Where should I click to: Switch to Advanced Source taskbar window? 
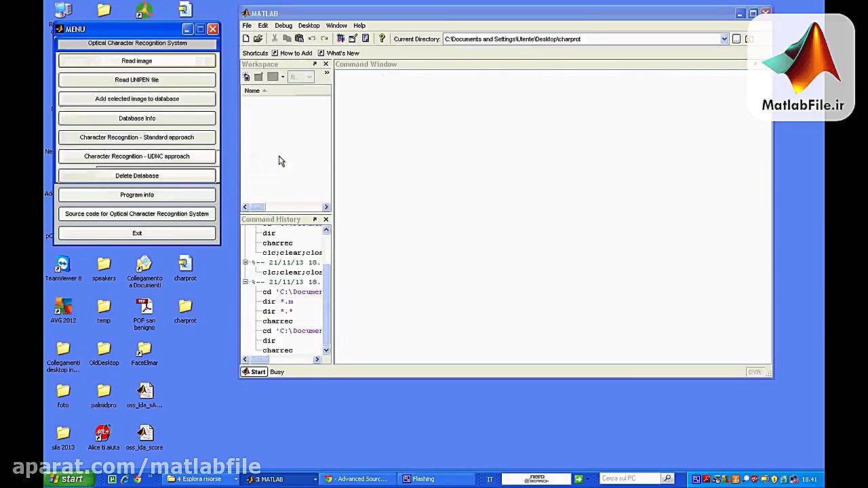[x=357, y=479]
